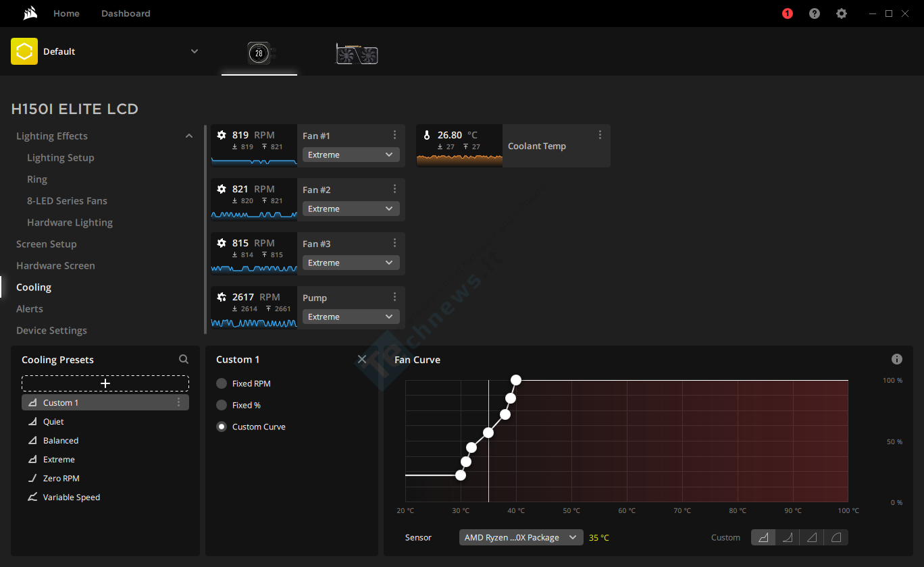Click the Pump impeller icon
Screen dimensions: 924x567
pyautogui.click(x=222, y=297)
